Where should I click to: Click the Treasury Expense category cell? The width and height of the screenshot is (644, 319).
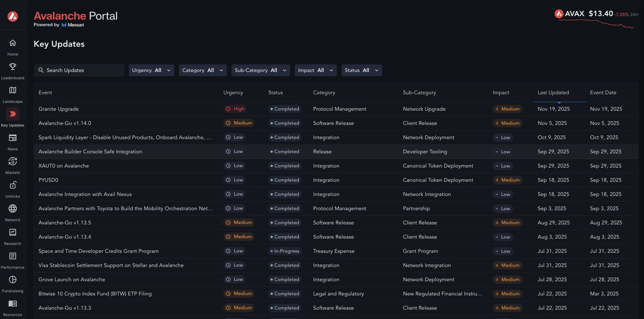pos(334,251)
